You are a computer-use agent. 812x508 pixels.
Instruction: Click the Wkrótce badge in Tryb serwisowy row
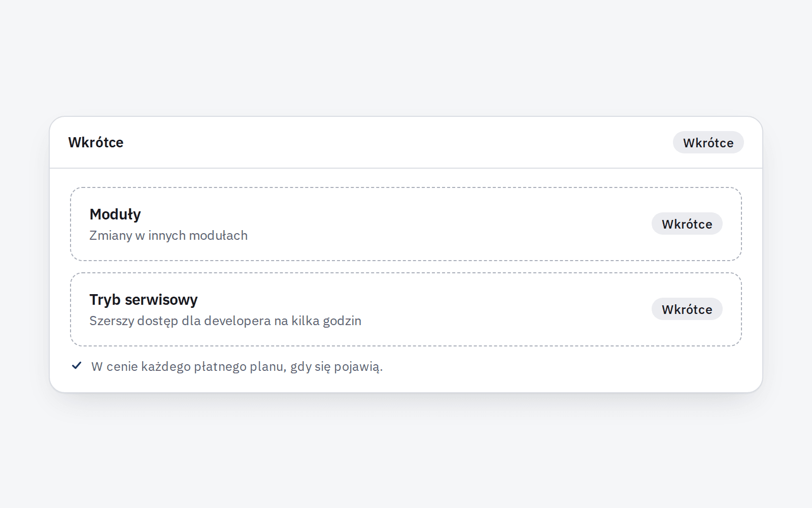687,309
